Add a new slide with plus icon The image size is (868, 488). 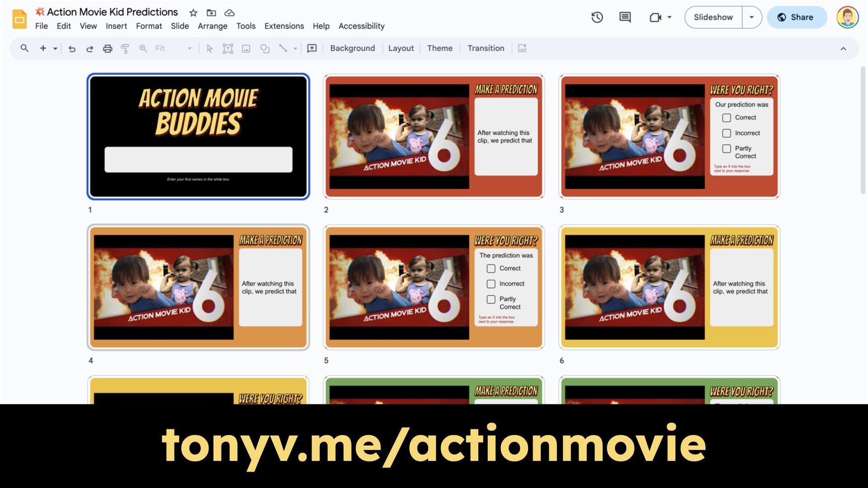coord(43,48)
